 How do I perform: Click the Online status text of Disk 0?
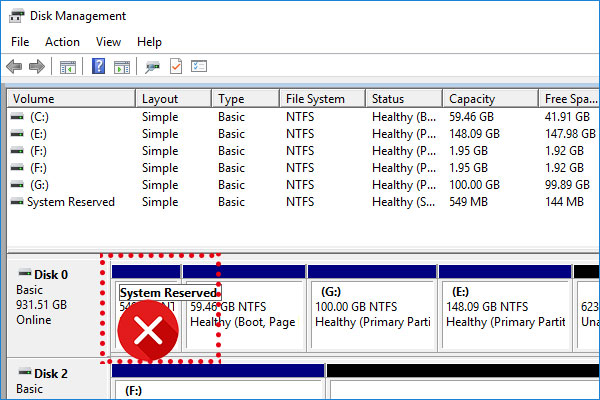(x=34, y=320)
